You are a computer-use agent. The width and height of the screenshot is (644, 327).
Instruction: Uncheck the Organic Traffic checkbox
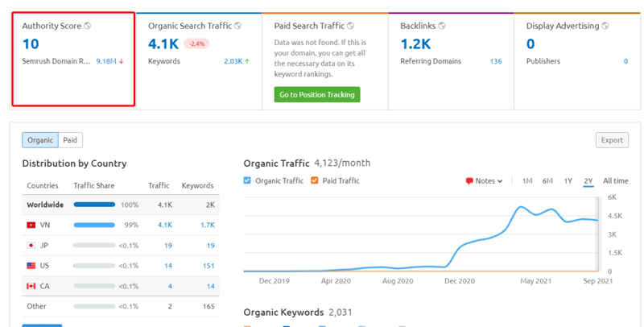(x=247, y=181)
